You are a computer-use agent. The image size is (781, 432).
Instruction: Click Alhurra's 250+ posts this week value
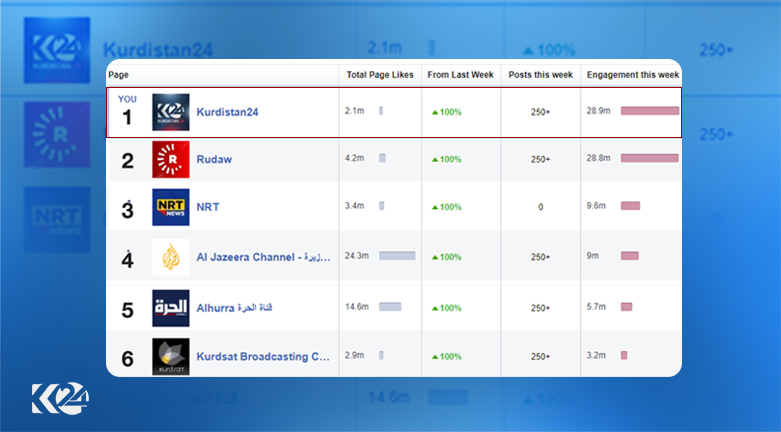coord(540,308)
